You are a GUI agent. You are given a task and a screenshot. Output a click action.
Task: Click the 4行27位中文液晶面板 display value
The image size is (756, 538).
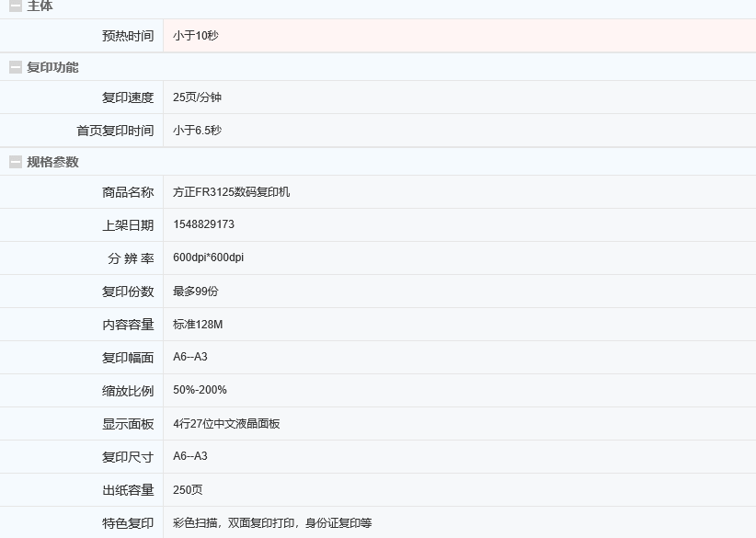pyautogui.click(x=226, y=424)
